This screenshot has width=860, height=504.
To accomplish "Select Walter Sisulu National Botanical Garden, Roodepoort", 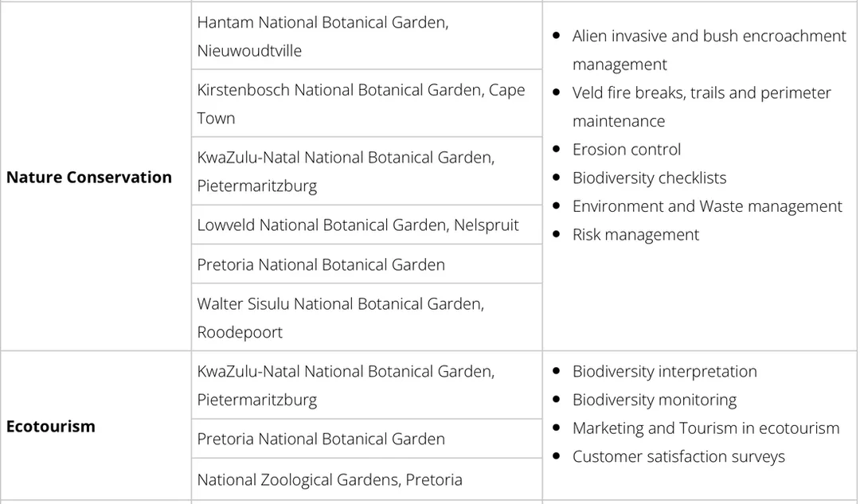I will [340, 318].
